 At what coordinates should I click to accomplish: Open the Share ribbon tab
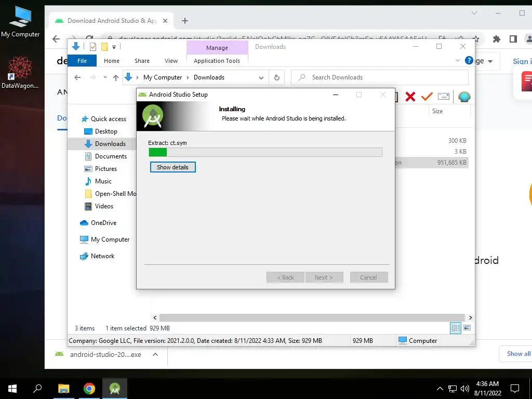[x=142, y=61]
